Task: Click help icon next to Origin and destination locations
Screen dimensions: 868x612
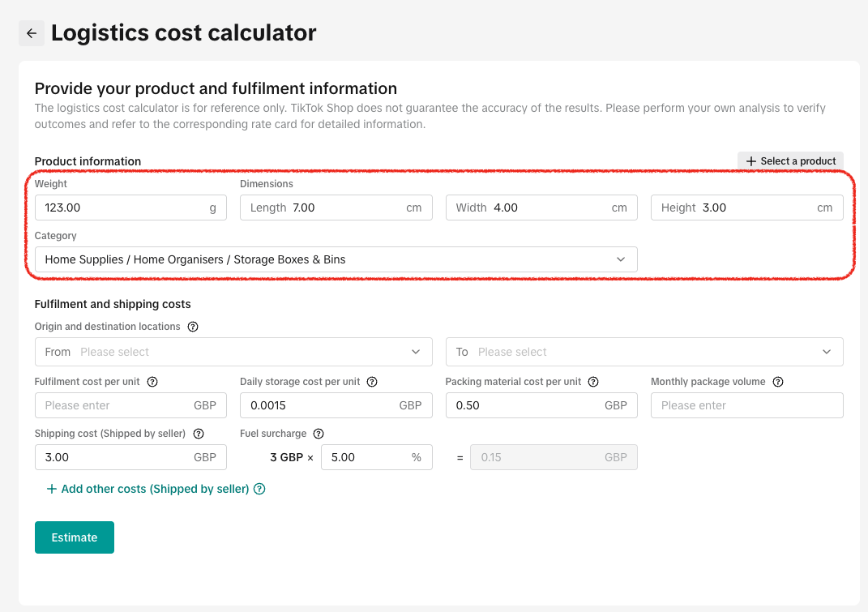Action: point(193,327)
